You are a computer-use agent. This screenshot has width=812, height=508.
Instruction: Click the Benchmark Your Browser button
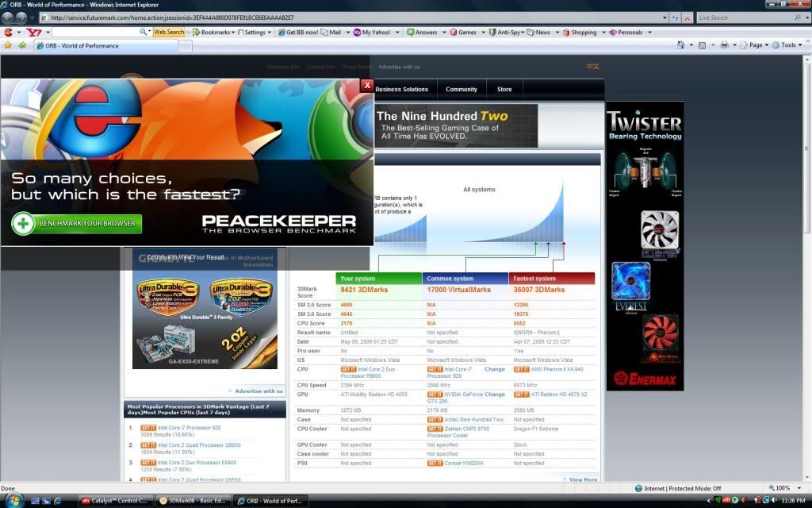(77, 223)
